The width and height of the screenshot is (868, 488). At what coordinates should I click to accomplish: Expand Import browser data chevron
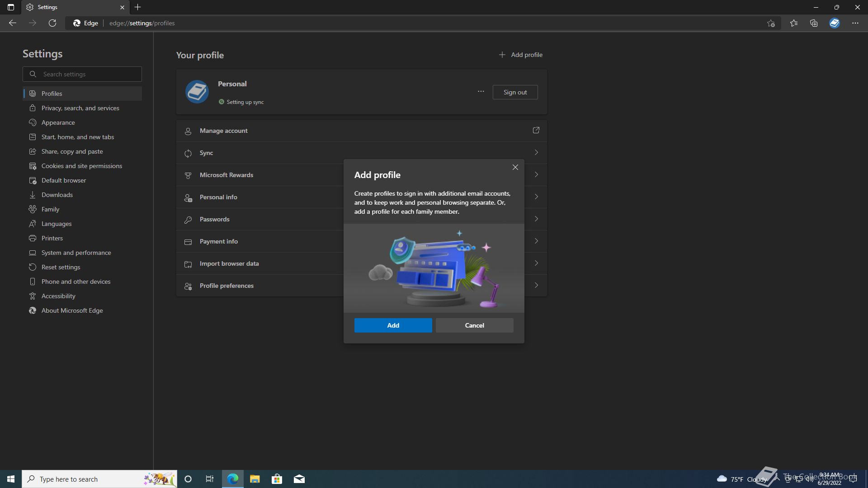(x=536, y=263)
